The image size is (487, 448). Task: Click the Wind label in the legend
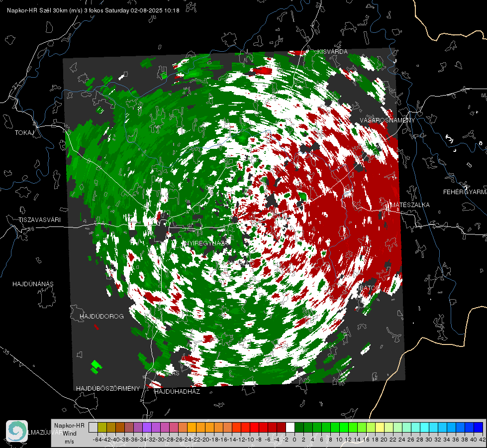69,434
